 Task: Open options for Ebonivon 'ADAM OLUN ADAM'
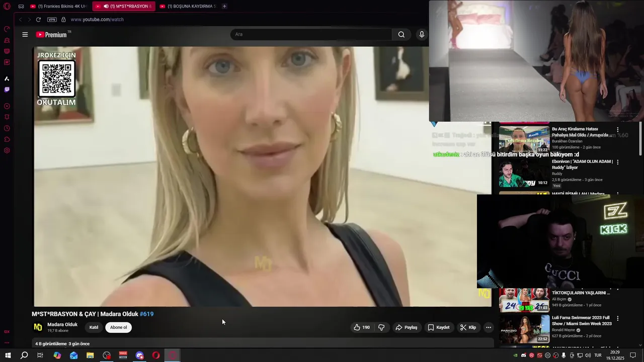point(618,162)
